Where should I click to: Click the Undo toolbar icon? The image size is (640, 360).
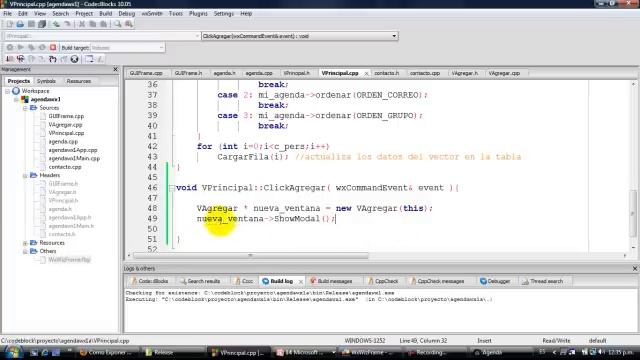click(x=56, y=24)
